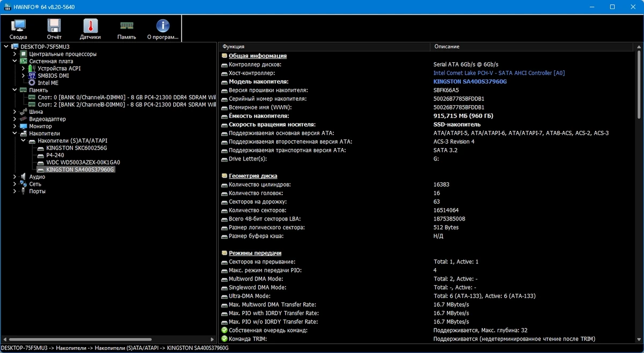Screen dimensions: 644x353
Task: Click the status bar path text
Action: pos(114,348)
